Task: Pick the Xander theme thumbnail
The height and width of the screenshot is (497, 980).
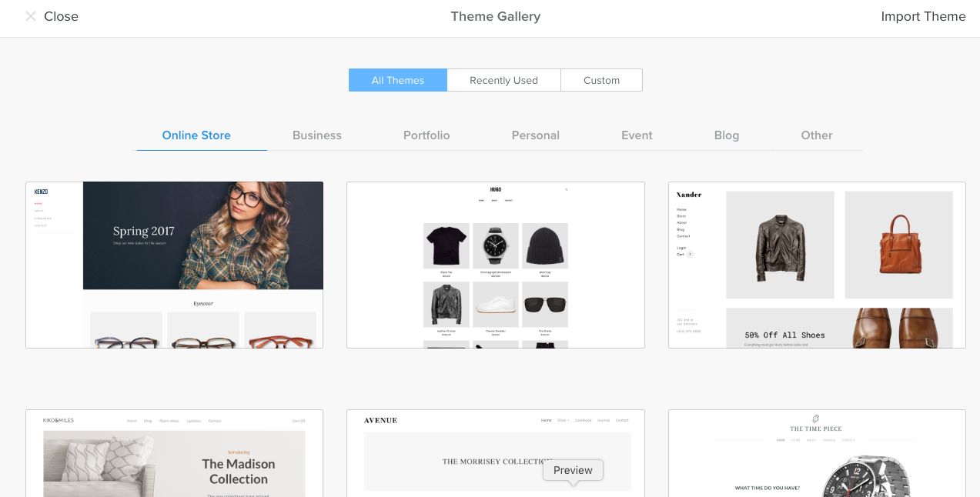Action: tap(817, 265)
